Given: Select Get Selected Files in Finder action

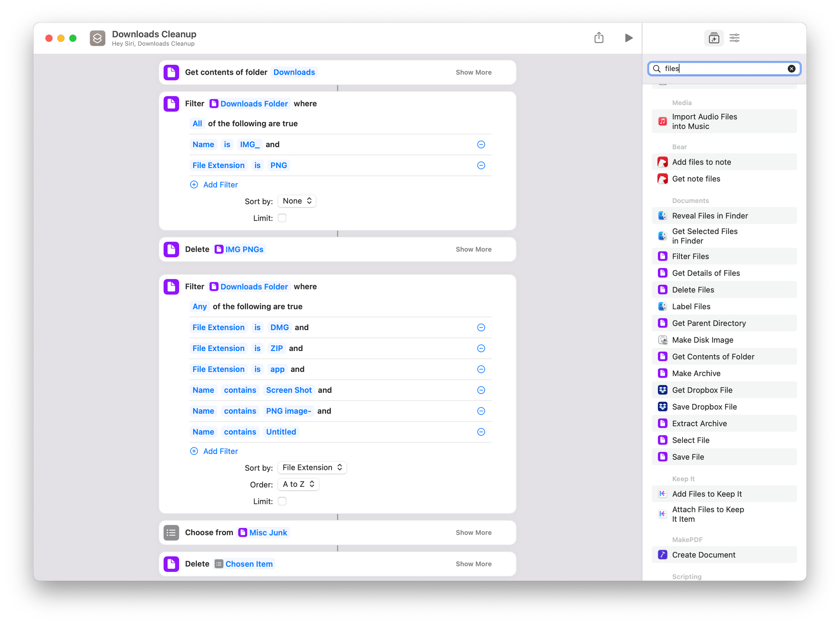Looking at the screenshot, I should pos(724,236).
